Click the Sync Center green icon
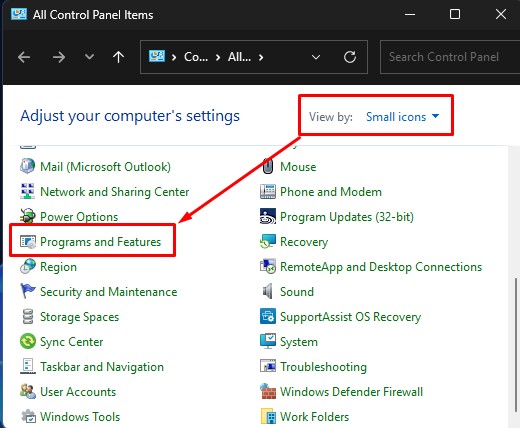 28,341
